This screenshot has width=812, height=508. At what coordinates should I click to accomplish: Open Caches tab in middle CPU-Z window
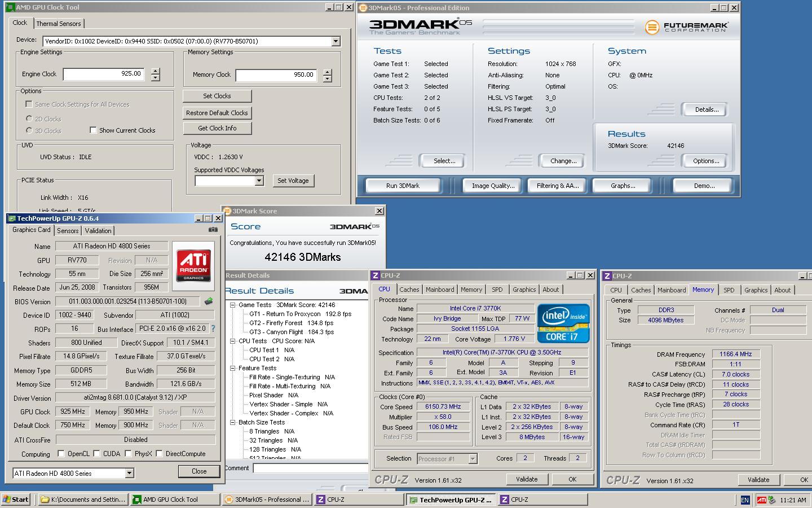tap(409, 290)
